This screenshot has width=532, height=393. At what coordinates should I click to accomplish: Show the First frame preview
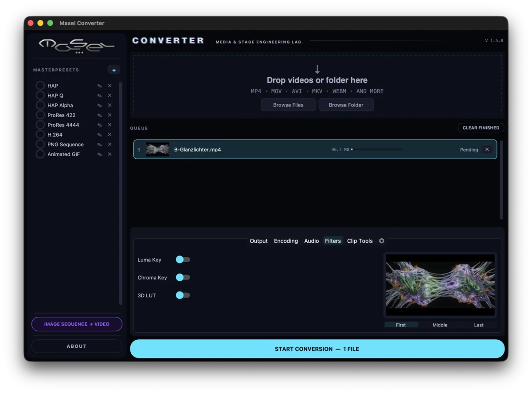pyautogui.click(x=401, y=325)
